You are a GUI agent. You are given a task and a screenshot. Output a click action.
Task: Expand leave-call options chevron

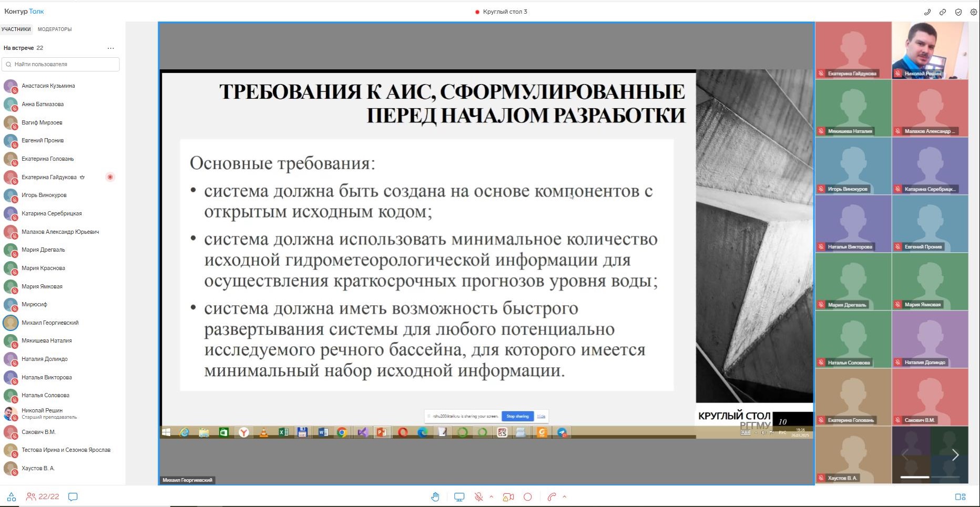pyautogui.click(x=565, y=496)
